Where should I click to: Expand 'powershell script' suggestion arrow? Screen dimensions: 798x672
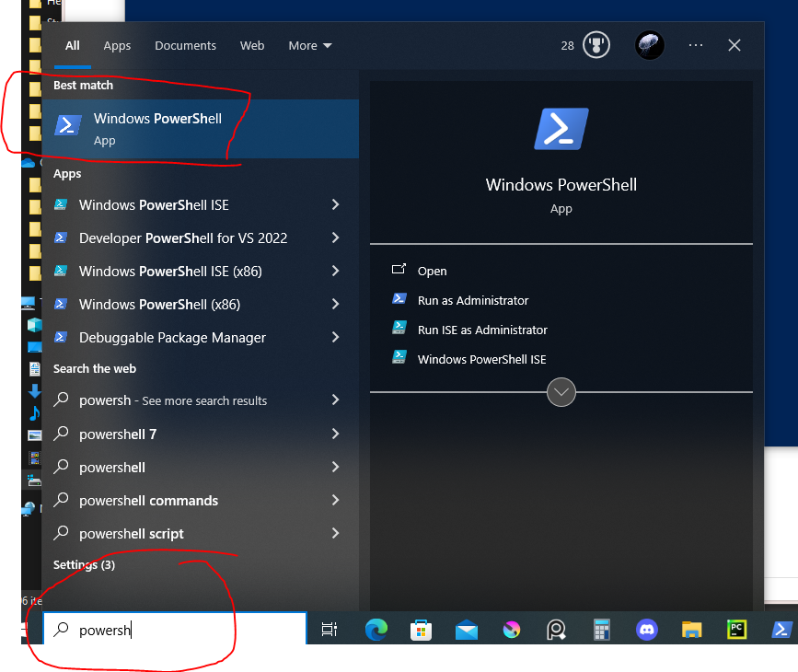click(335, 533)
